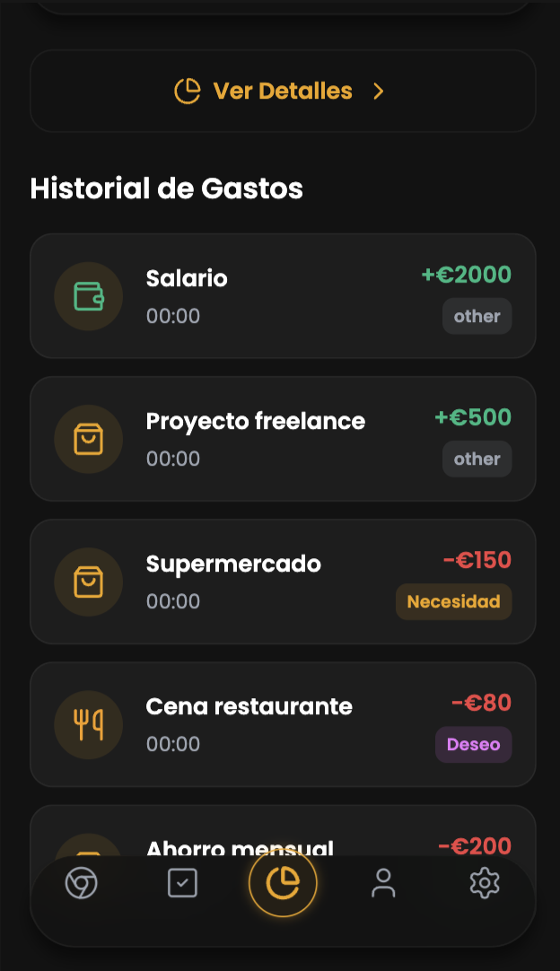This screenshot has width=560, height=971.
Task: Click the +€2000 amount on Salario
Action: (x=467, y=275)
